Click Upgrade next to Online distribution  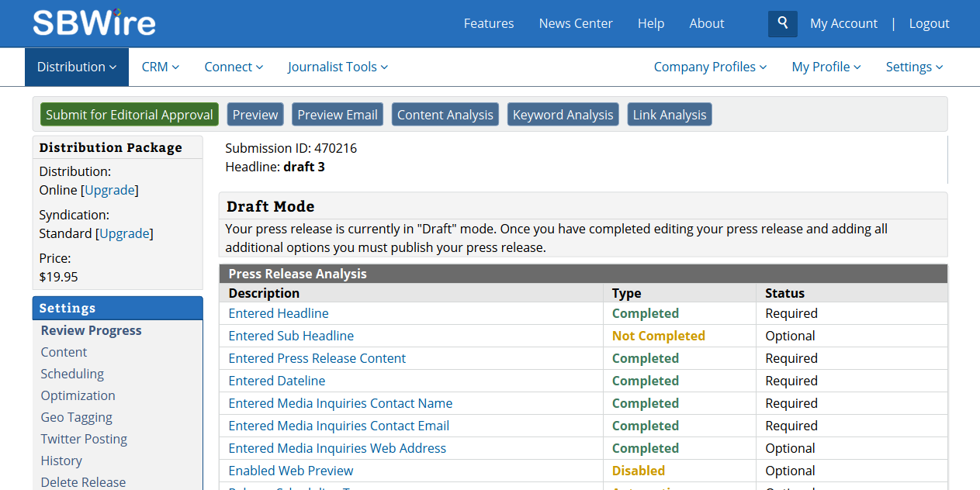(109, 190)
